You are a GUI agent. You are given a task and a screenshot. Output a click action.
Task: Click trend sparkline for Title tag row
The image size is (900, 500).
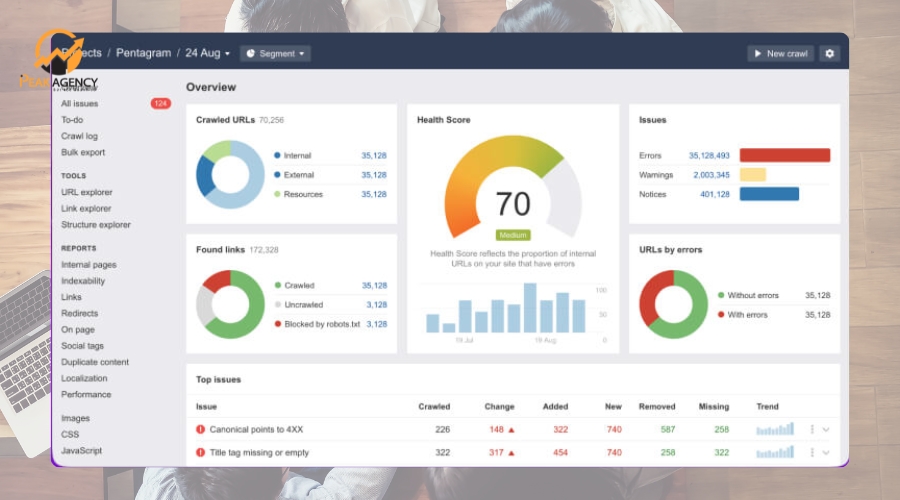pyautogui.click(x=775, y=452)
